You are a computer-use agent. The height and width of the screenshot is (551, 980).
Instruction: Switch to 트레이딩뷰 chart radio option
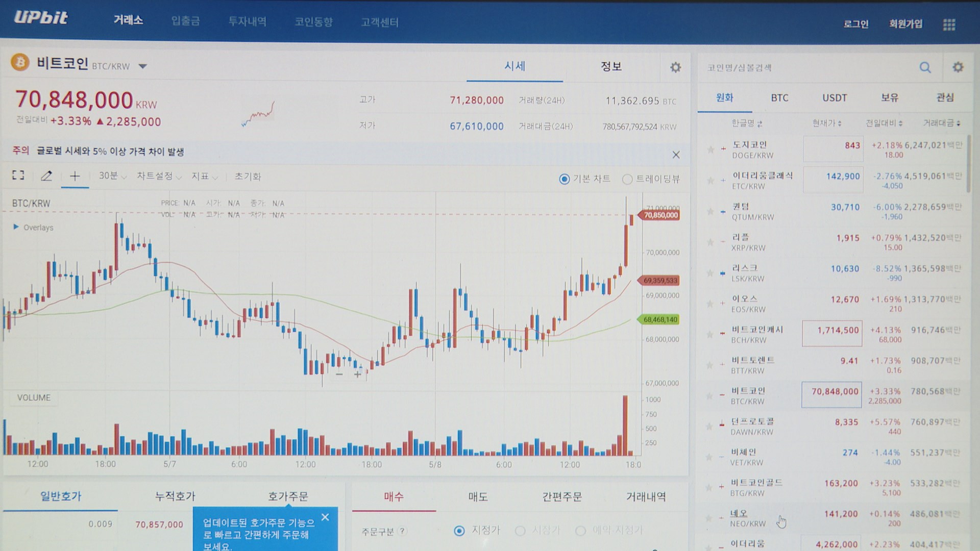click(x=627, y=179)
